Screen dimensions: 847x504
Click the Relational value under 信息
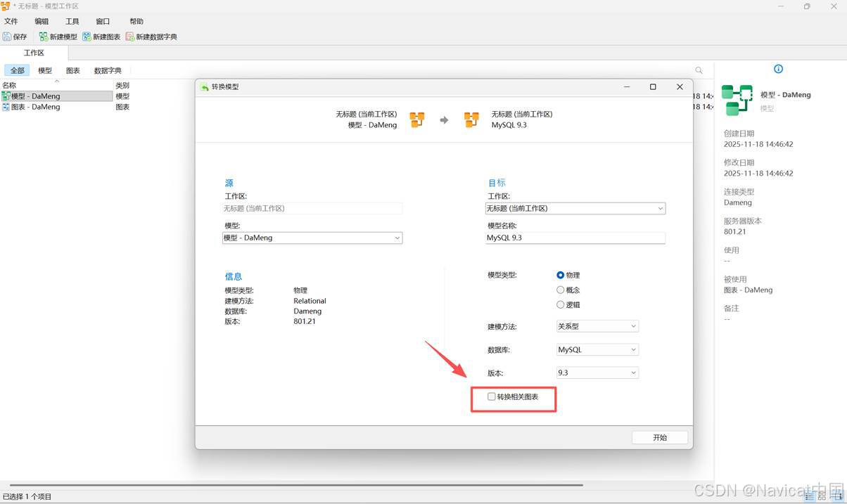point(310,301)
